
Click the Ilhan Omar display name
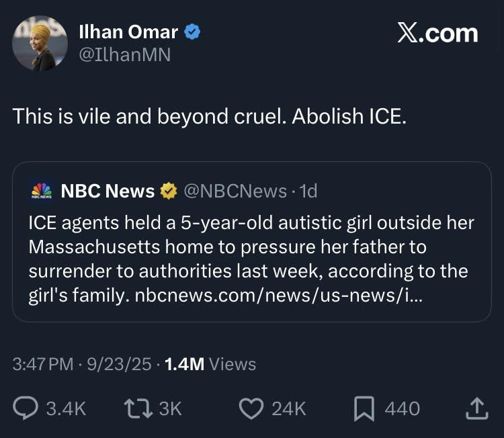(x=128, y=32)
